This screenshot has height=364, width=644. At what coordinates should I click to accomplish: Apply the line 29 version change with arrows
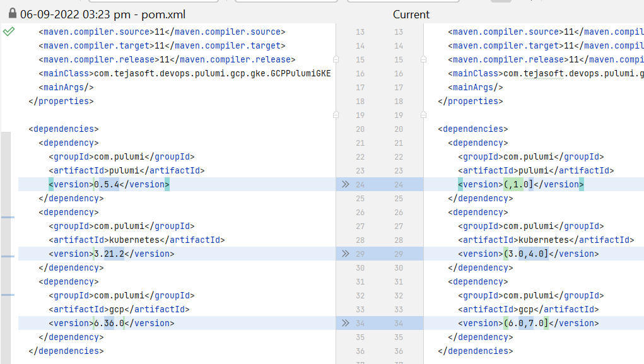click(x=346, y=254)
